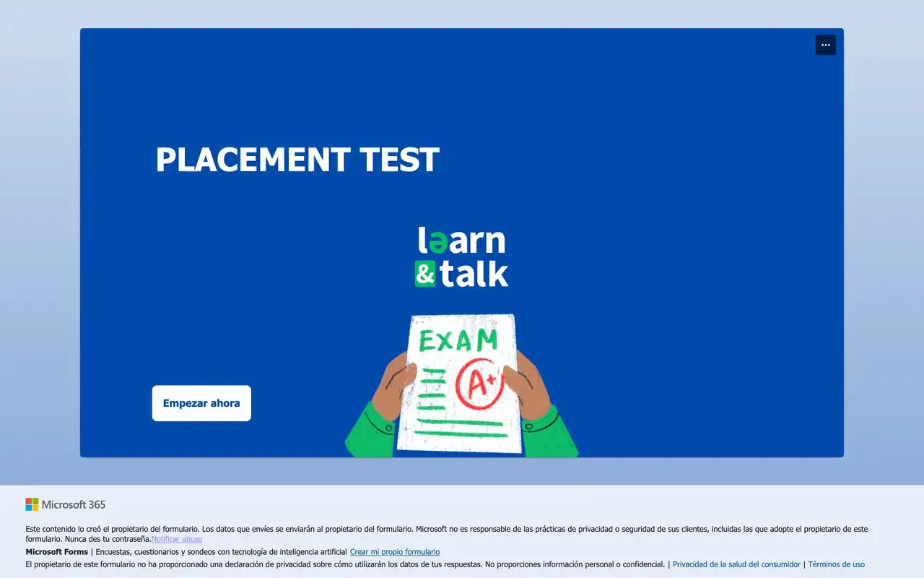This screenshot has height=578, width=924.
Task: Follow the Crear mi propio formulario link
Action: pyautogui.click(x=395, y=552)
